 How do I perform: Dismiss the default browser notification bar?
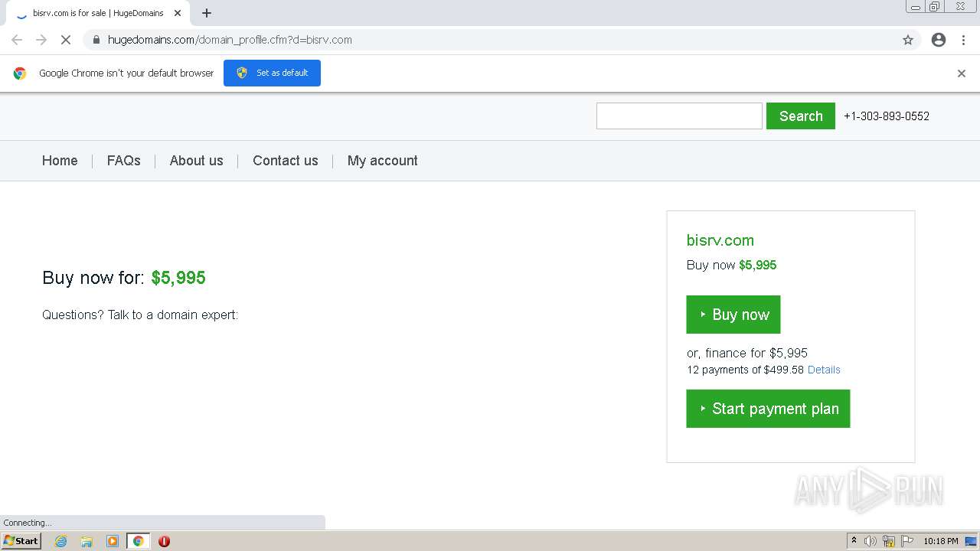click(x=962, y=73)
